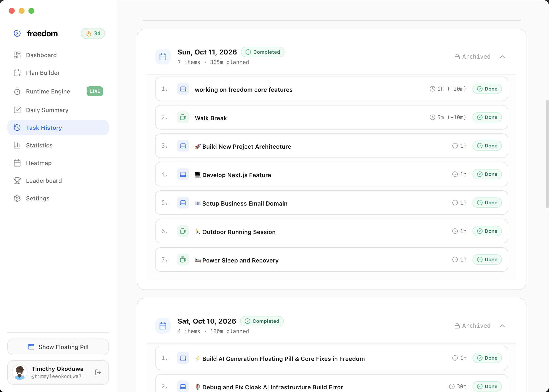
Task: Click Done badge on Walk Break row
Action: pos(487,117)
